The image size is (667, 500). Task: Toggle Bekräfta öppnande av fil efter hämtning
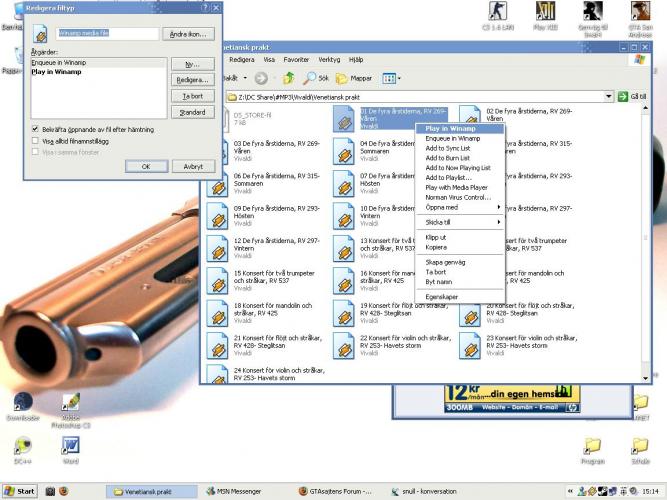(x=36, y=130)
